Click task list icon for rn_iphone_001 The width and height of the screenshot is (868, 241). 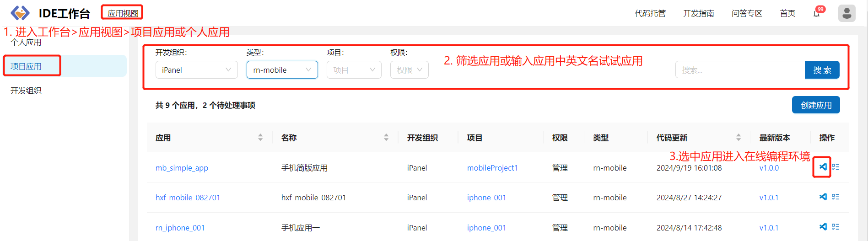pos(836,226)
